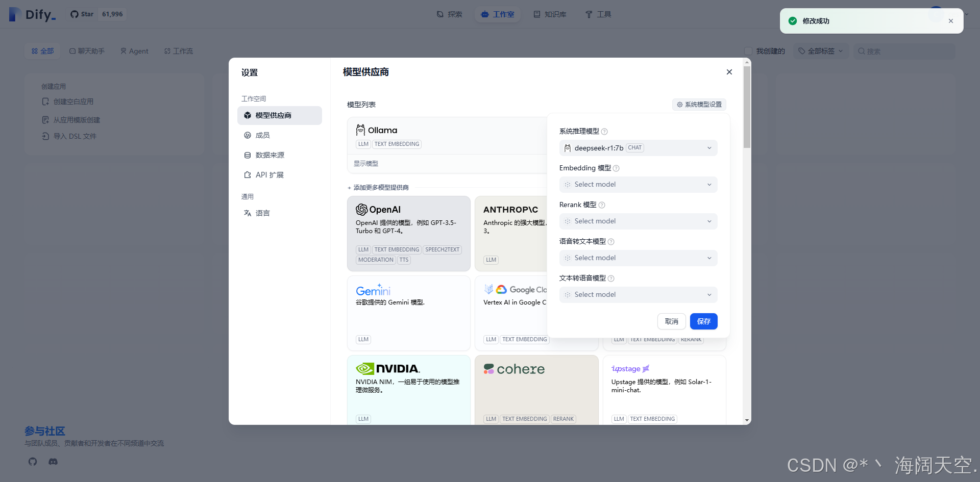
Task: Select the 全部 app filter
Action: [x=42, y=51]
